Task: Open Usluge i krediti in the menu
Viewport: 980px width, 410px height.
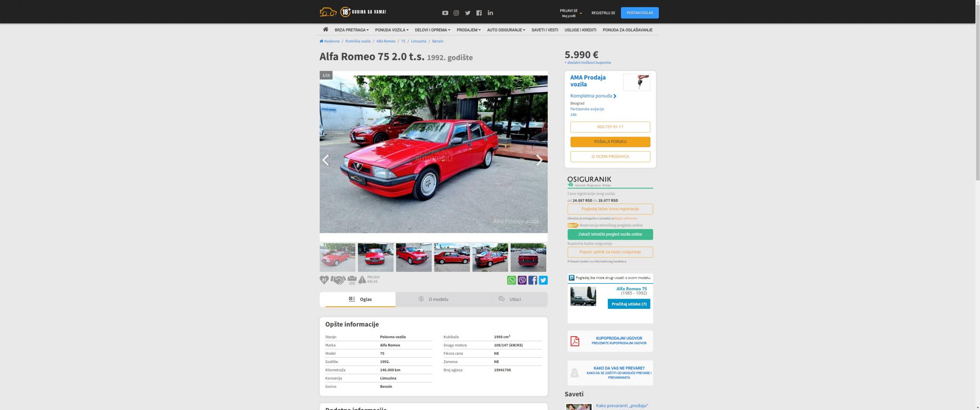Action: pos(580,30)
